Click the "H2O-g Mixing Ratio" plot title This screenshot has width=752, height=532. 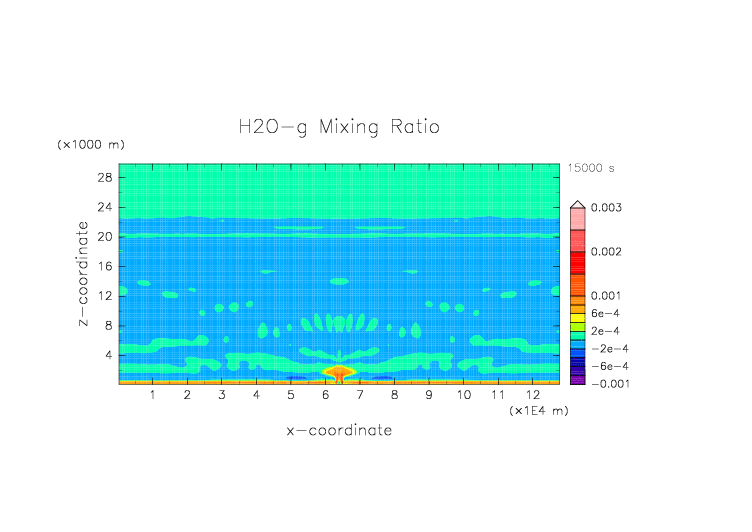338,127
